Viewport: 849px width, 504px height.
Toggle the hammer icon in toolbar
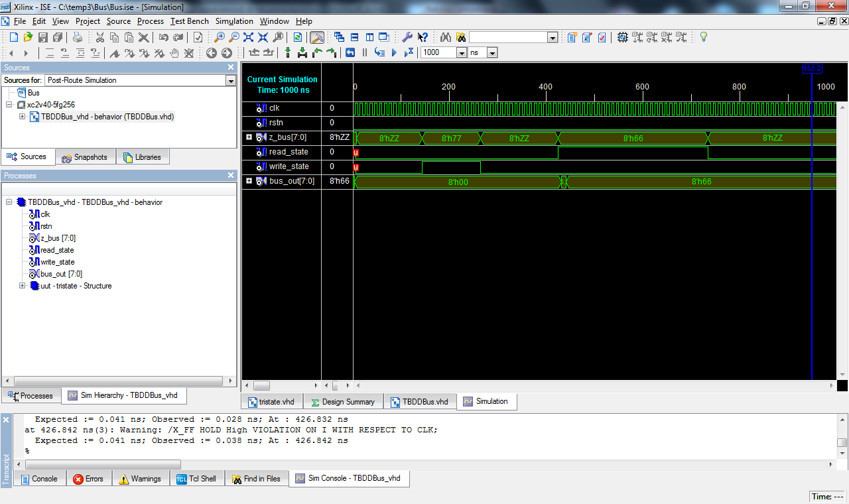(317, 37)
